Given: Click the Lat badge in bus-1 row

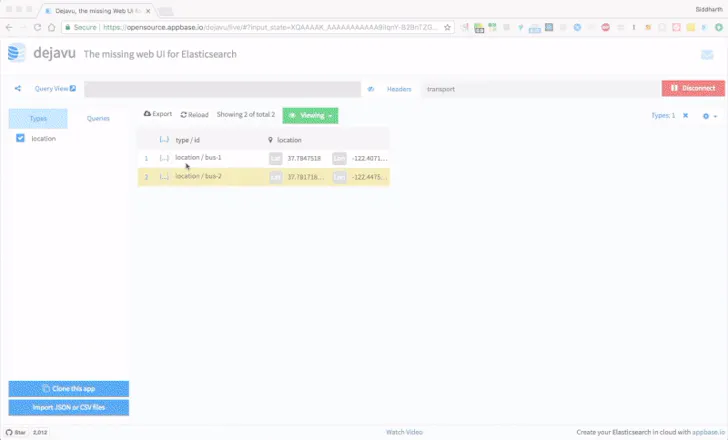Looking at the screenshot, I should pos(275,158).
